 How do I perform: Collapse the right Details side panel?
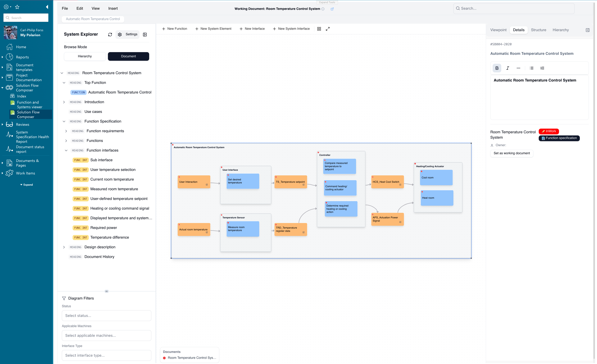[x=588, y=30]
